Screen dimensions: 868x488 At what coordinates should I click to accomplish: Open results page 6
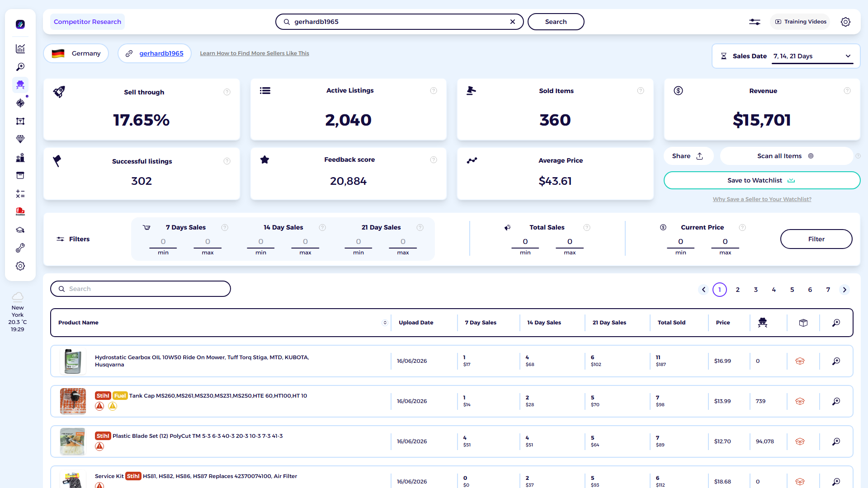[810, 290]
